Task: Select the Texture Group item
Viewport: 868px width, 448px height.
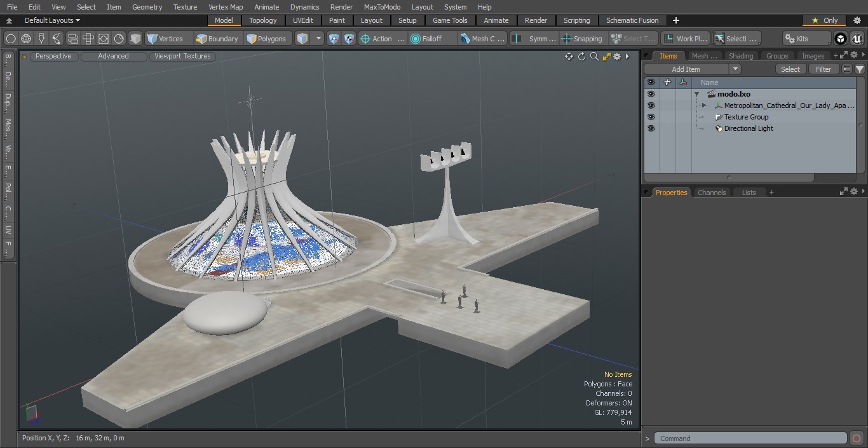Action: point(746,117)
